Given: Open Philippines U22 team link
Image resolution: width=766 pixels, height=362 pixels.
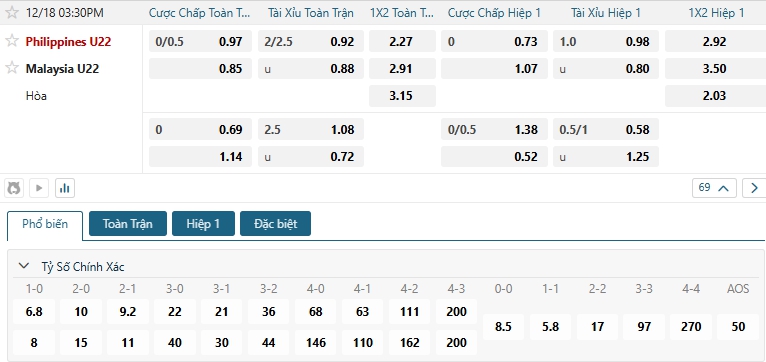Looking at the screenshot, I should tap(68, 42).
